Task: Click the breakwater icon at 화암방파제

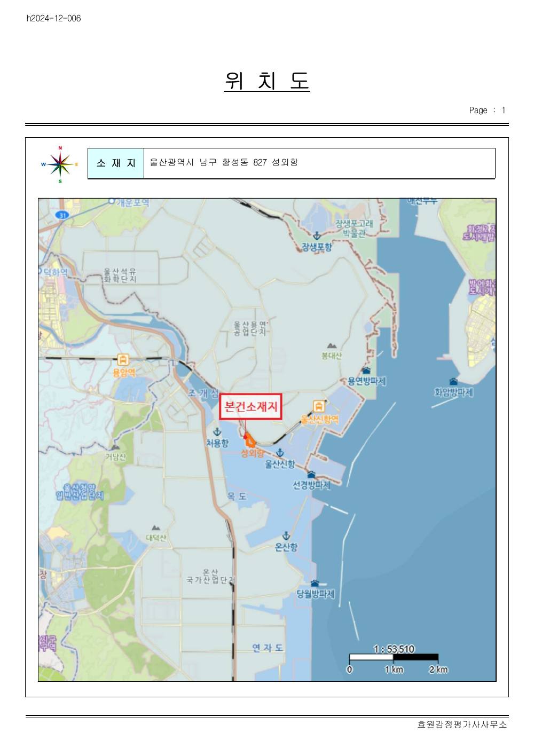Action: (453, 381)
